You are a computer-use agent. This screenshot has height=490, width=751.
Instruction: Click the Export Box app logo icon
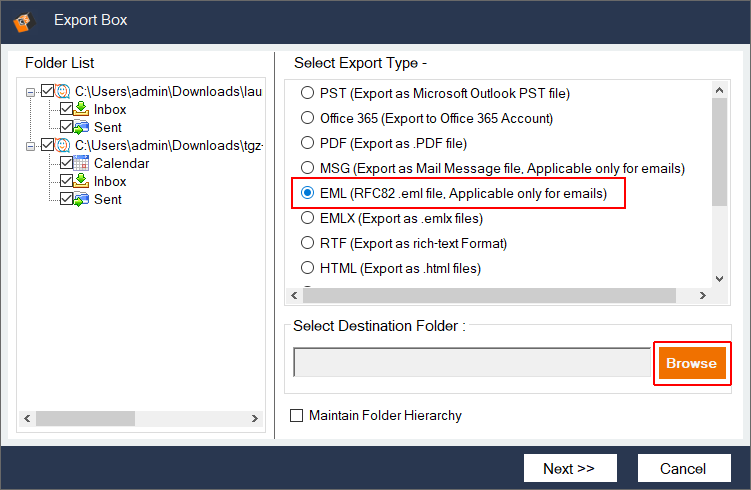click(21, 20)
